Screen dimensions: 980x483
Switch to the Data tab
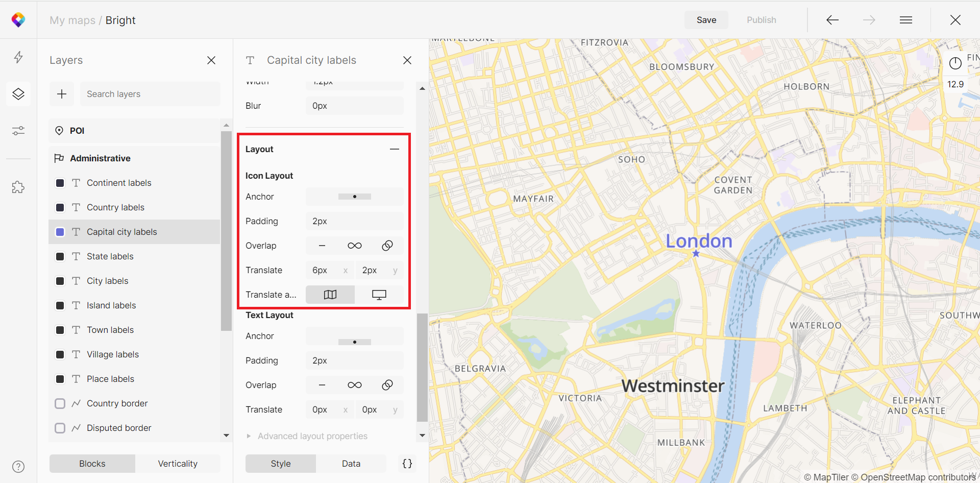pos(351,464)
